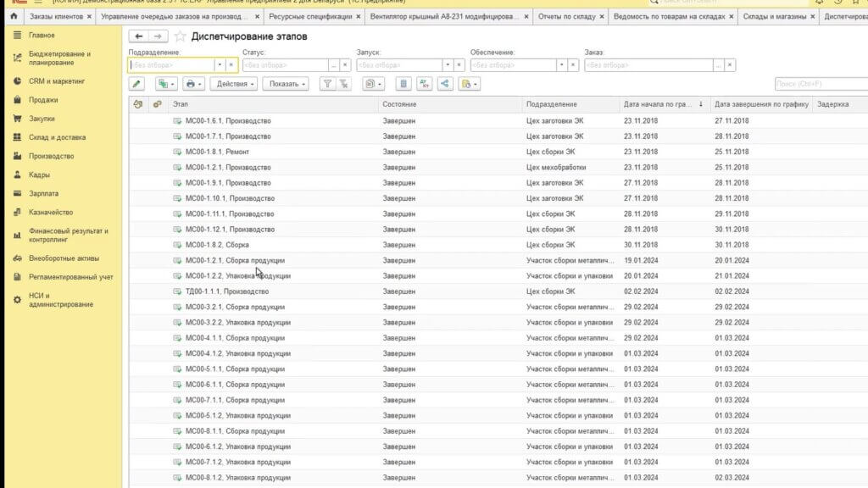Click the share structure icon in toolbar
This screenshot has height=488, width=868.
tap(445, 84)
